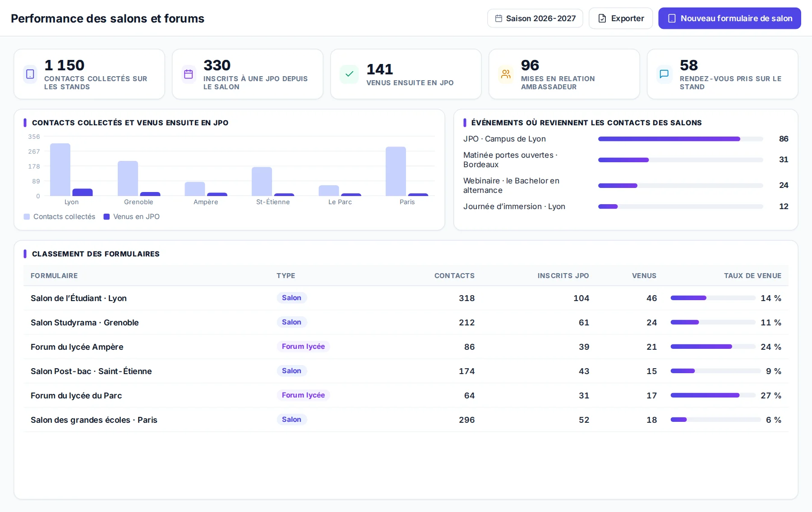Click the Paris contacts collectés bar
The width and height of the screenshot is (812, 512).
[396, 171]
